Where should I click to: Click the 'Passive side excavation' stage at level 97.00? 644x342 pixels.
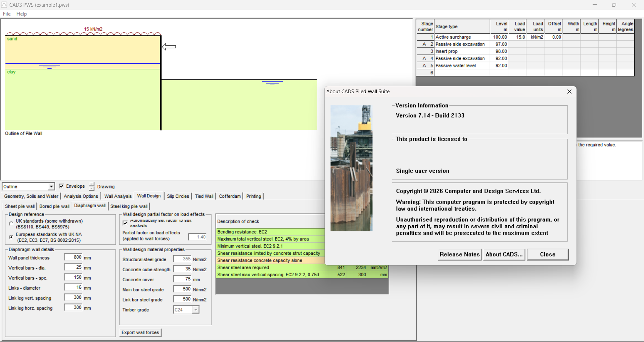click(525, 44)
